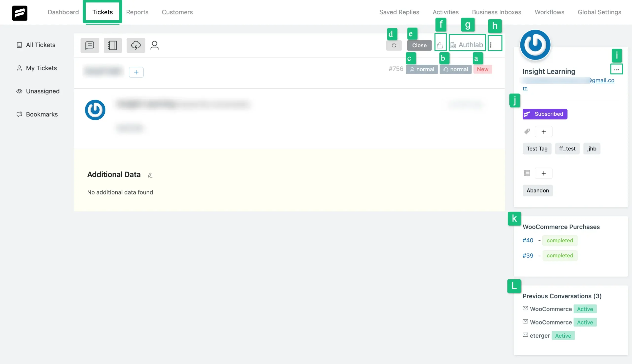The image size is (632, 364).
Task: Select the ticket details panel icon
Action: pos(112,45)
